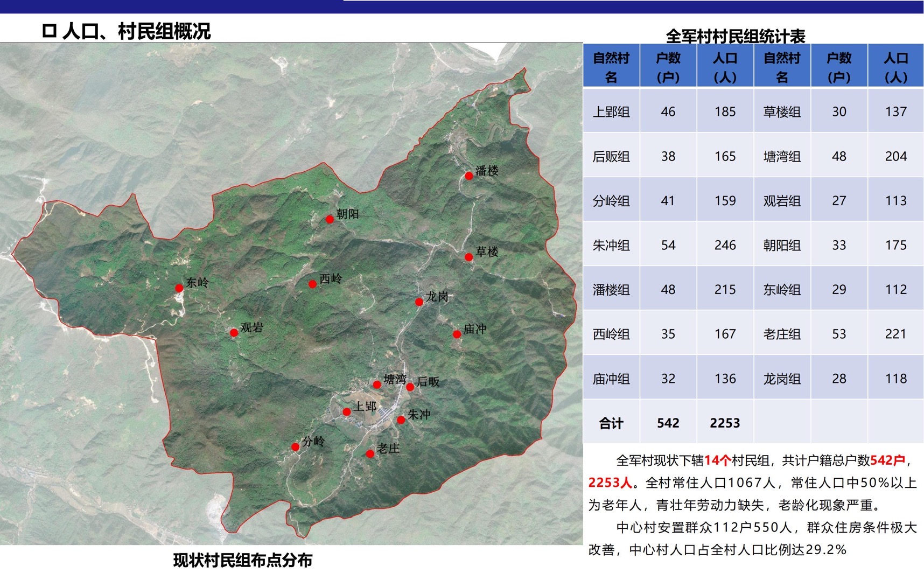Select the red dot beside 观岩
This screenshot has width=924, height=573.
234,333
